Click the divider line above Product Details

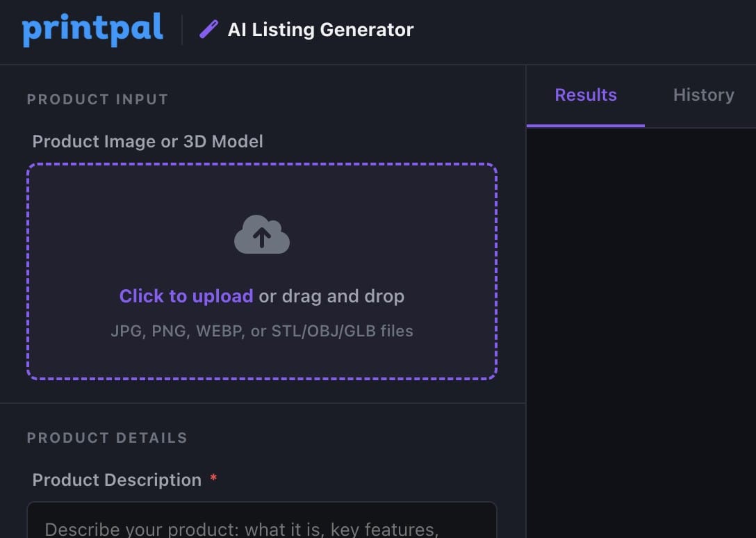[x=262, y=403]
